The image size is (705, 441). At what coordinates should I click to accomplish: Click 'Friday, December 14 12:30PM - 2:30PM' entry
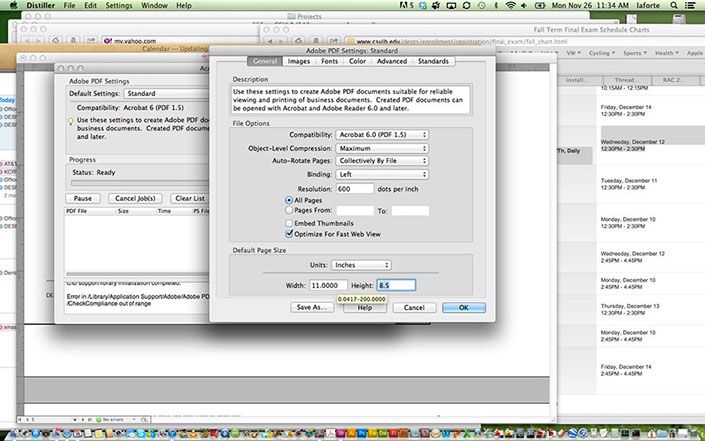(x=625, y=111)
